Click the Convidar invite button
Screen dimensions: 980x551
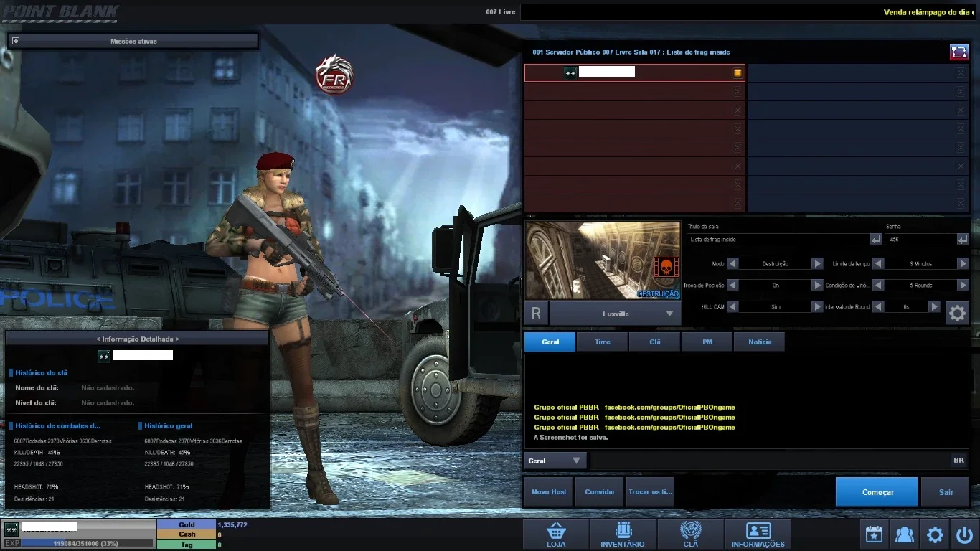(600, 491)
